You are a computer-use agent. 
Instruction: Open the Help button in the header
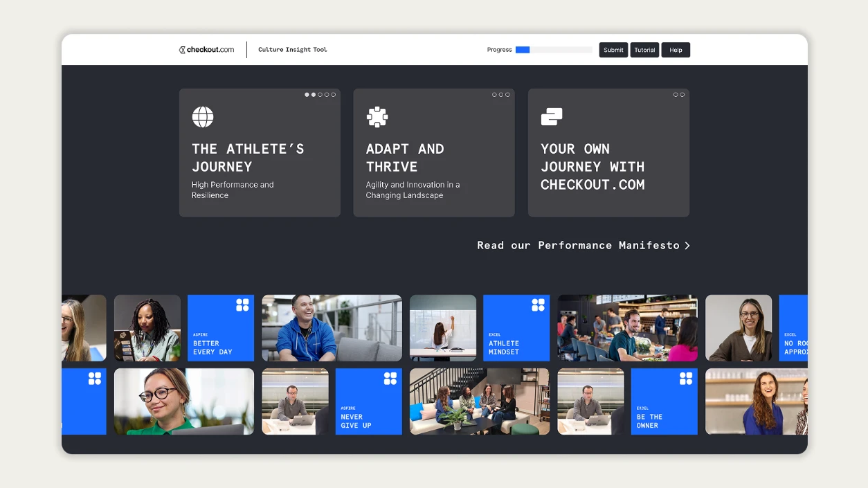point(676,50)
